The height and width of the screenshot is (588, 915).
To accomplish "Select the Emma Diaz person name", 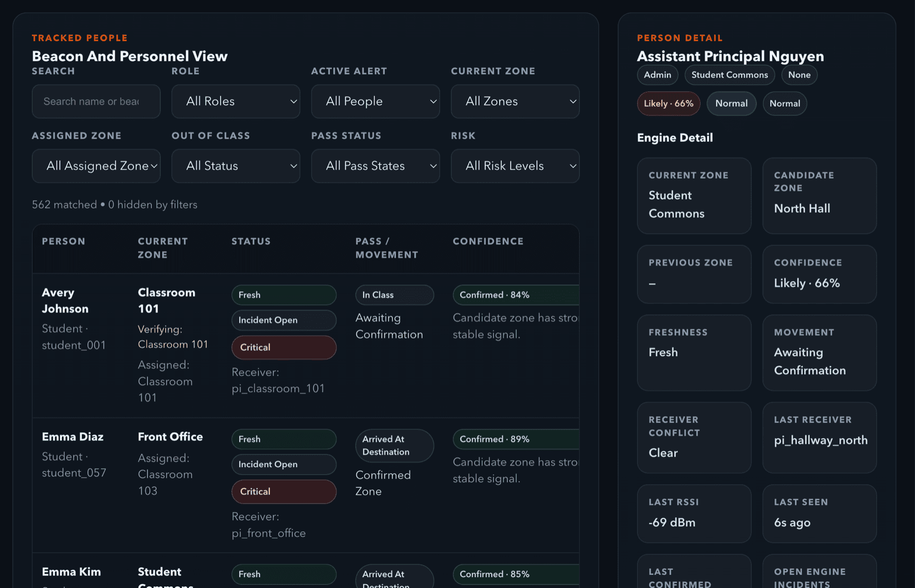I will 73,437.
